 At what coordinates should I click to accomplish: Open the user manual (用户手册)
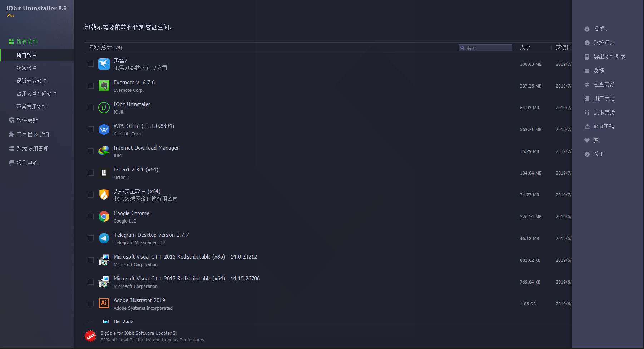coord(604,99)
